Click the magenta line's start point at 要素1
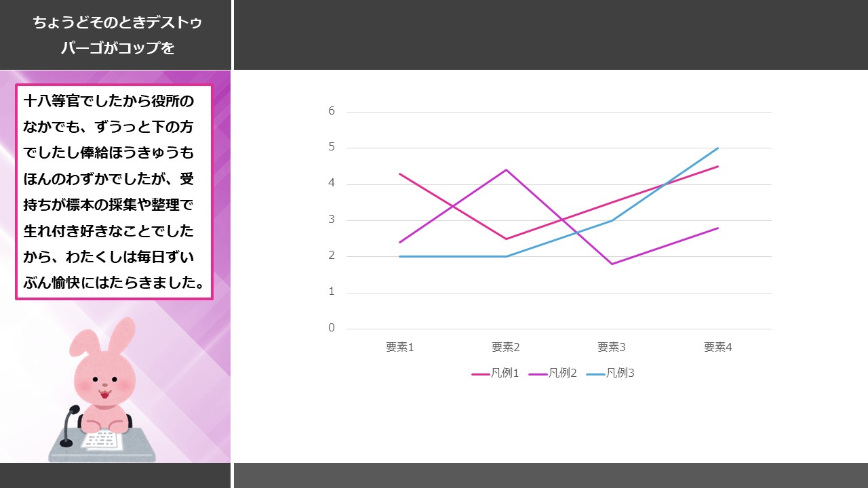 point(400,174)
